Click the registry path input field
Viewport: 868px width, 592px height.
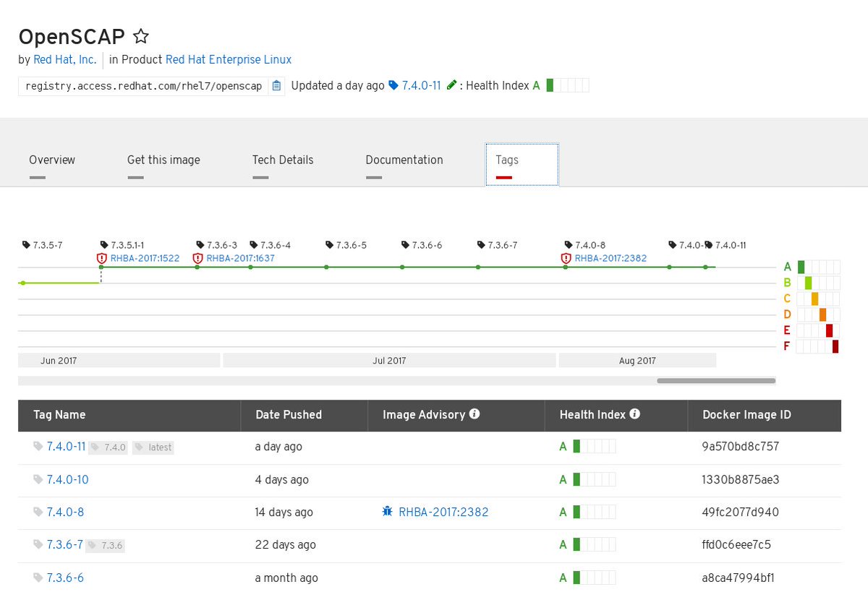(144, 86)
